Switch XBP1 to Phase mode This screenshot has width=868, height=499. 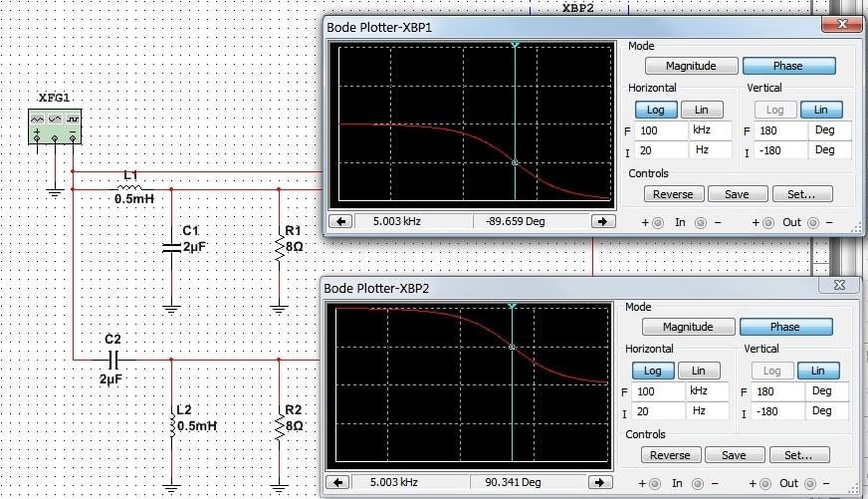(788, 66)
